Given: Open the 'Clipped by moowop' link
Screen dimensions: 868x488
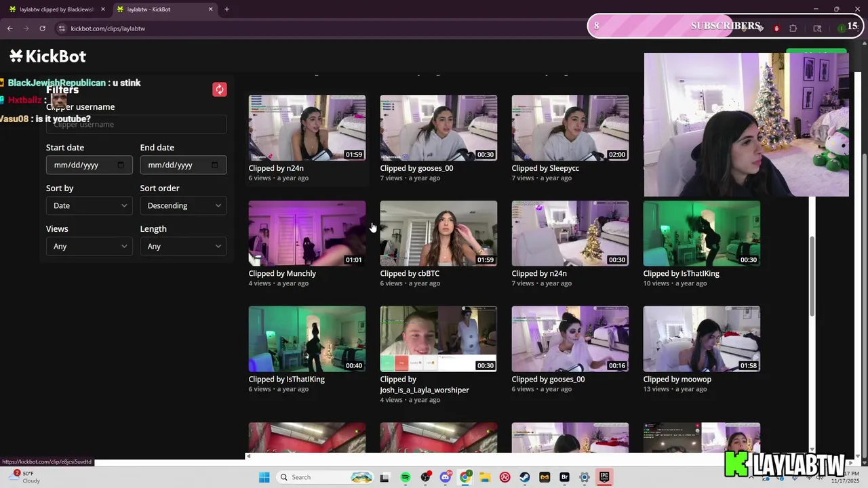Looking at the screenshot, I should click(677, 379).
